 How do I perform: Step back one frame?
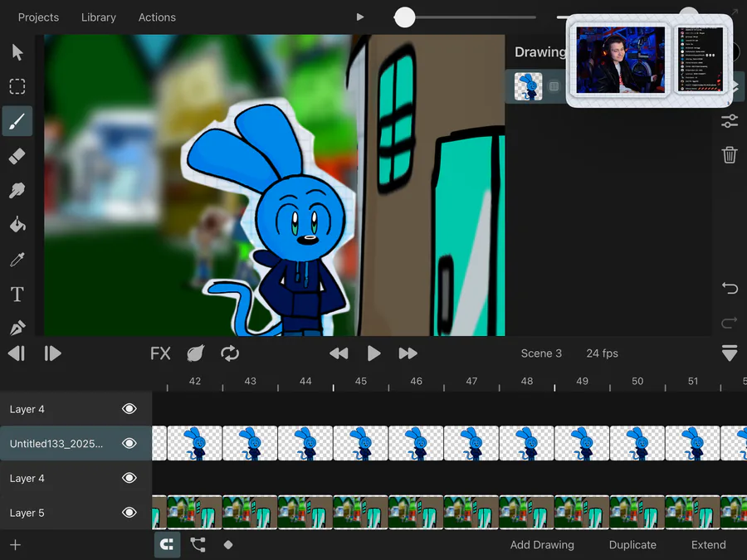[17, 353]
